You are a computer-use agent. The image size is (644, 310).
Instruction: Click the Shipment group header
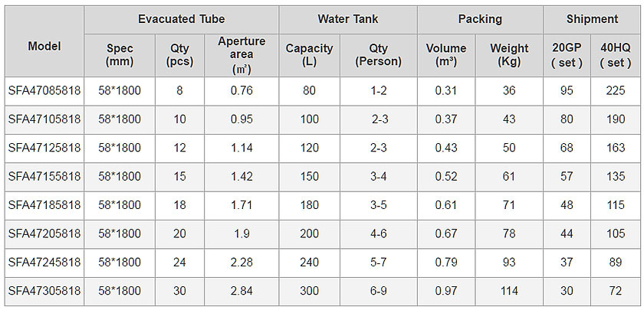coord(592,19)
